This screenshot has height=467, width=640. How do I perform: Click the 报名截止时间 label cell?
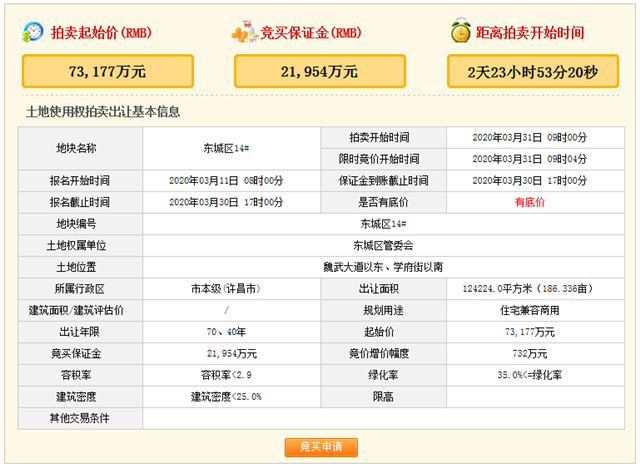pos(80,202)
